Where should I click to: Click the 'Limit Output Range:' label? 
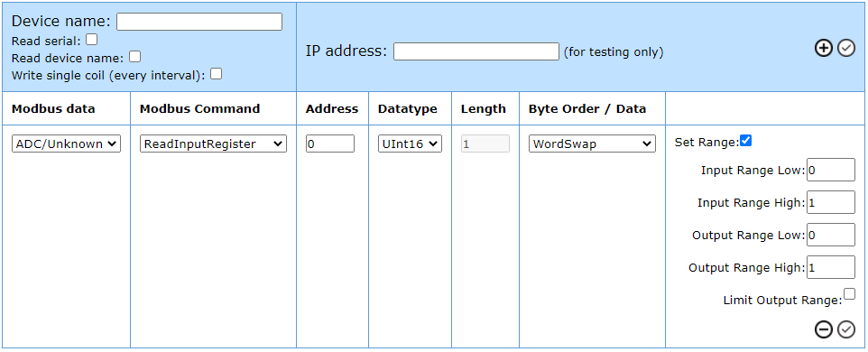(783, 301)
